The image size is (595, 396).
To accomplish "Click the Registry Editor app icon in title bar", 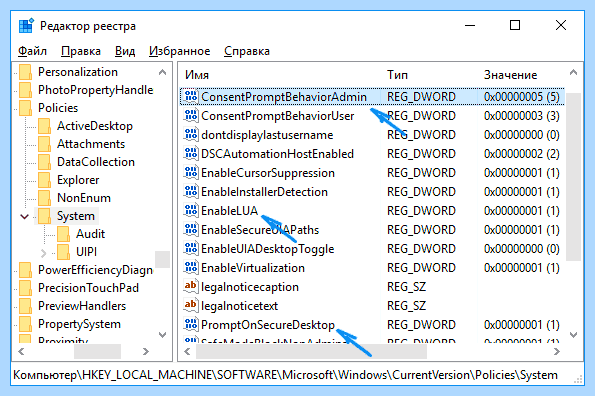I will 26,26.
